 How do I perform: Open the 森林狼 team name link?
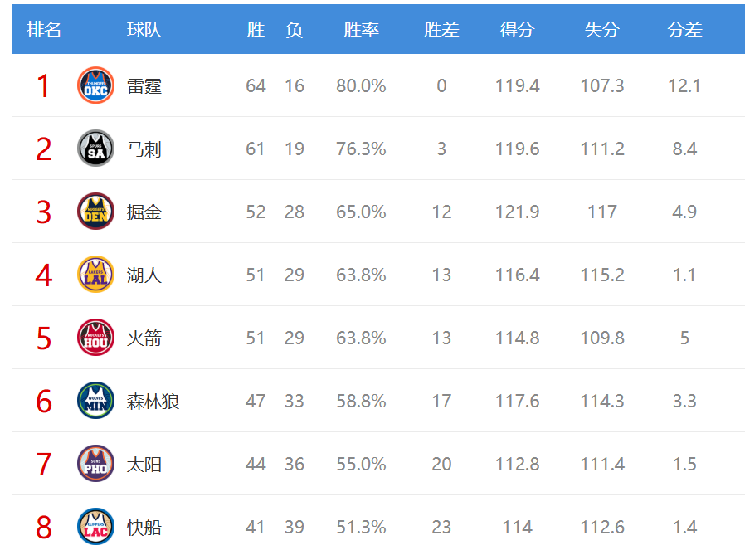click(x=153, y=402)
